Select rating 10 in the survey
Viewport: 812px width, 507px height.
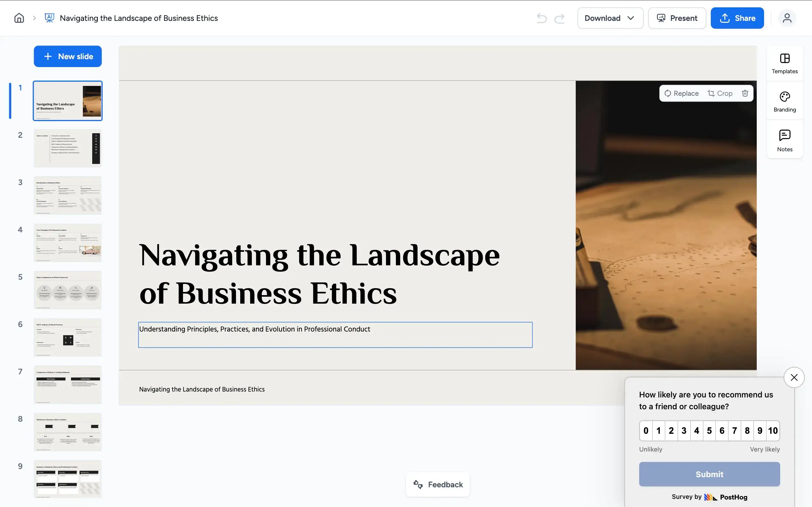773,431
